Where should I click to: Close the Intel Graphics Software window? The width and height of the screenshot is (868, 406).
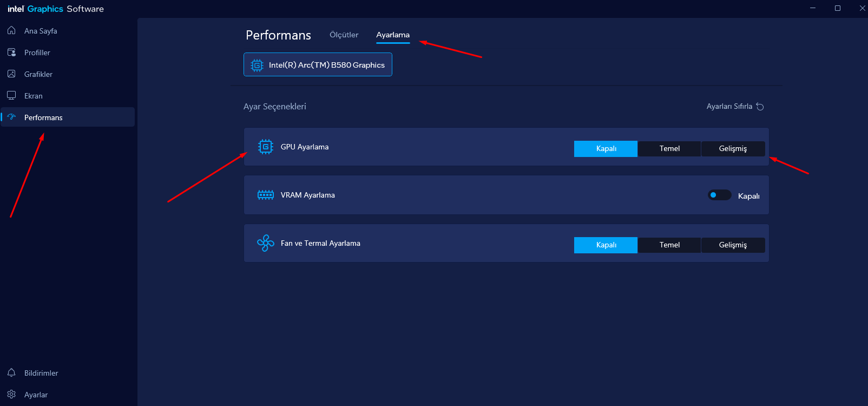(x=862, y=8)
